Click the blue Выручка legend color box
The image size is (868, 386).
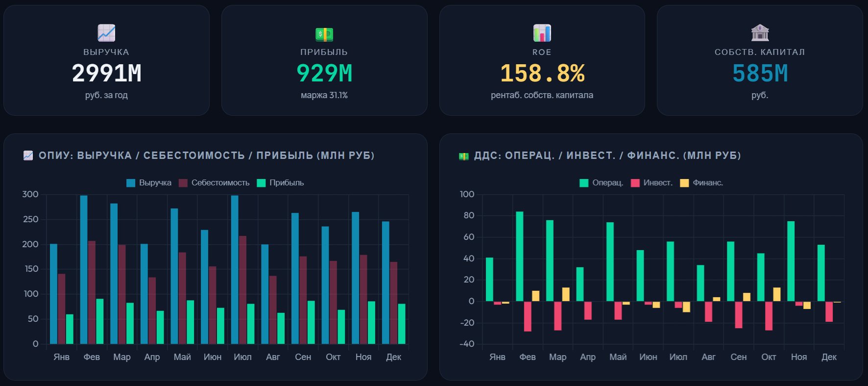coord(131,183)
